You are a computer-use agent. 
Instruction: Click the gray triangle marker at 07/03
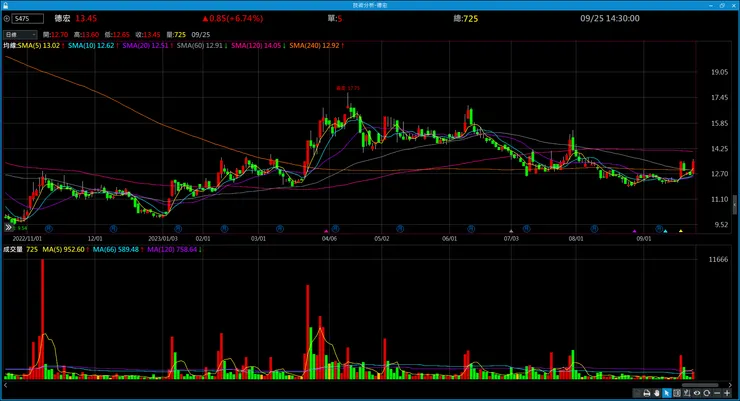[x=511, y=231]
